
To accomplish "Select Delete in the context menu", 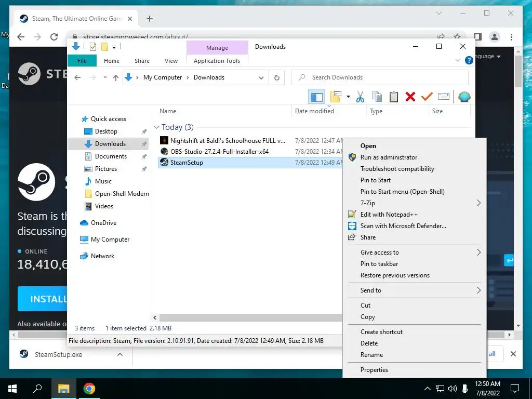I will tap(415, 343).
